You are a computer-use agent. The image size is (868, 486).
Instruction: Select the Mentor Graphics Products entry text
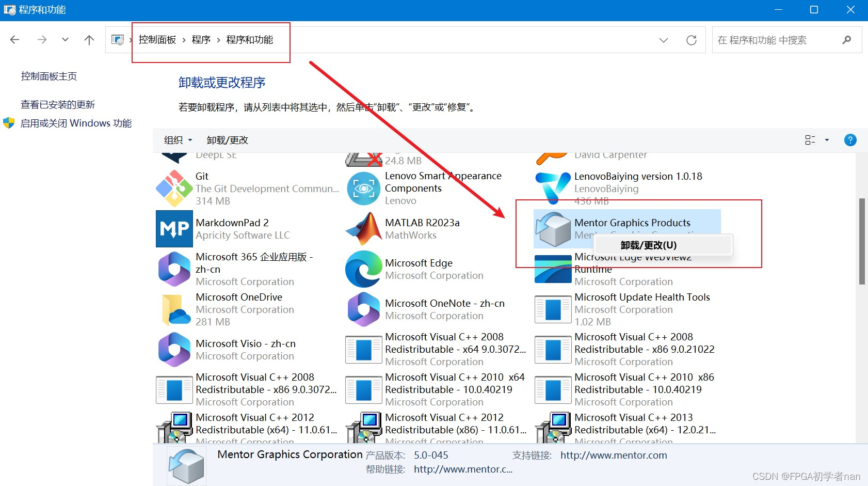(x=632, y=223)
